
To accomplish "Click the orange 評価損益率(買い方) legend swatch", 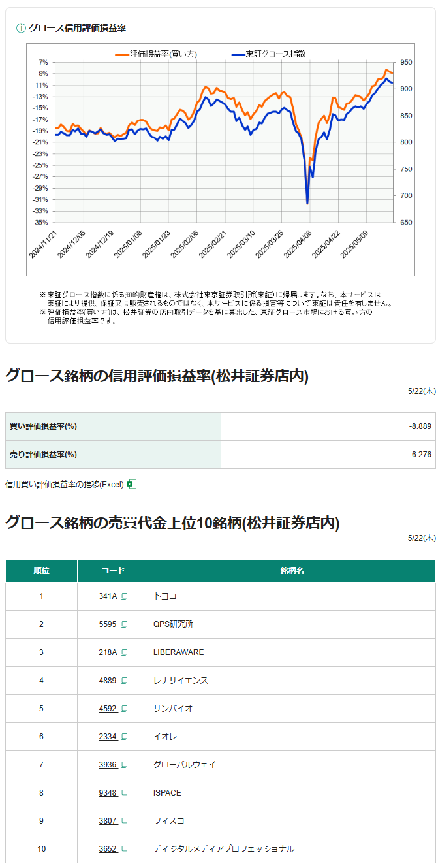I will tap(122, 54).
